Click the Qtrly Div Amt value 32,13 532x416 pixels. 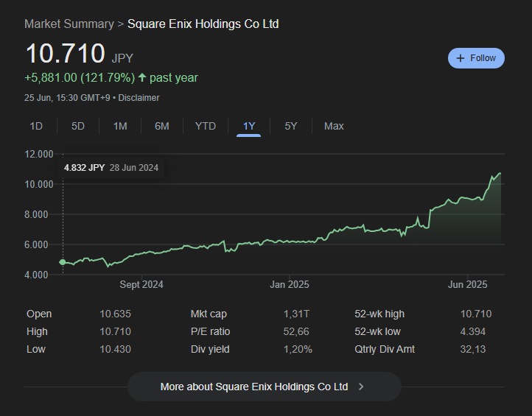[x=472, y=349]
